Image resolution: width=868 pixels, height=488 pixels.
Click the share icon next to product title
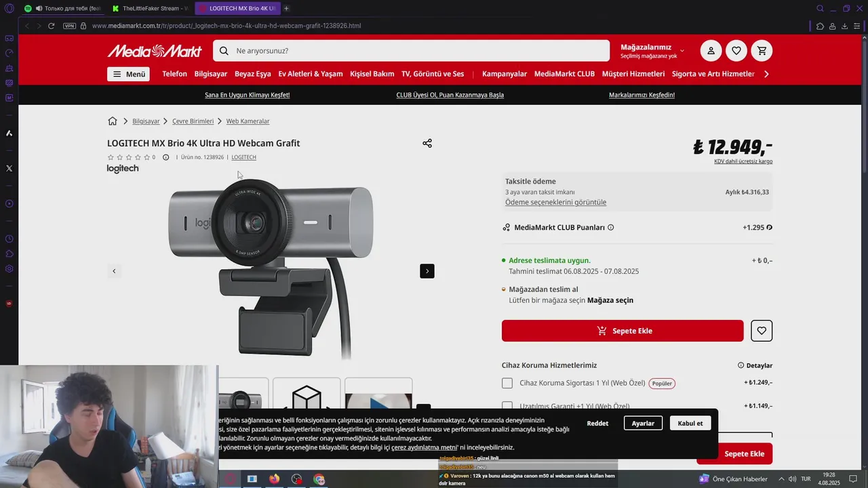[427, 143]
